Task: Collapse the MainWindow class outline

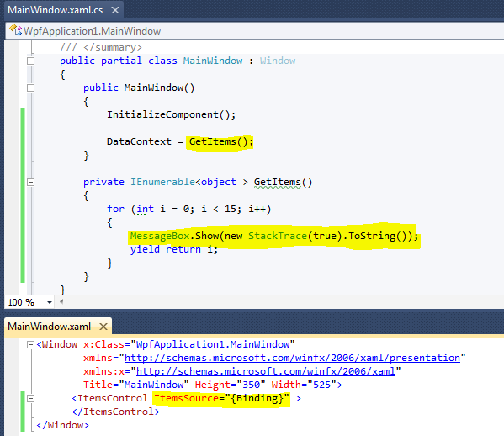Action: (30, 61)
